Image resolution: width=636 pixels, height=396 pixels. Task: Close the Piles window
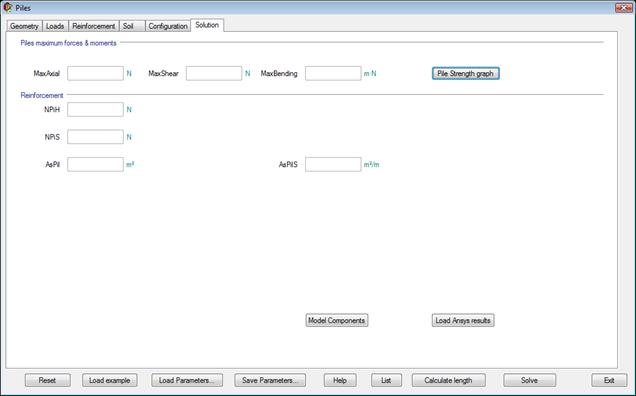tap(623, 7)
